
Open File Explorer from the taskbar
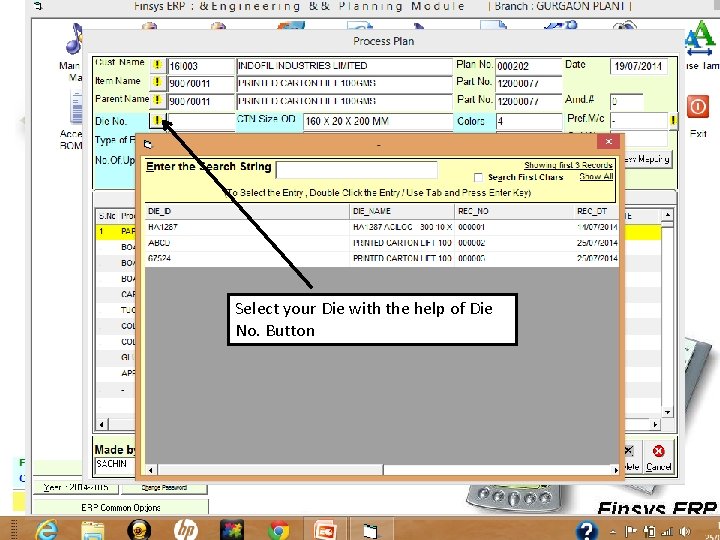click(x=93, y=529)
